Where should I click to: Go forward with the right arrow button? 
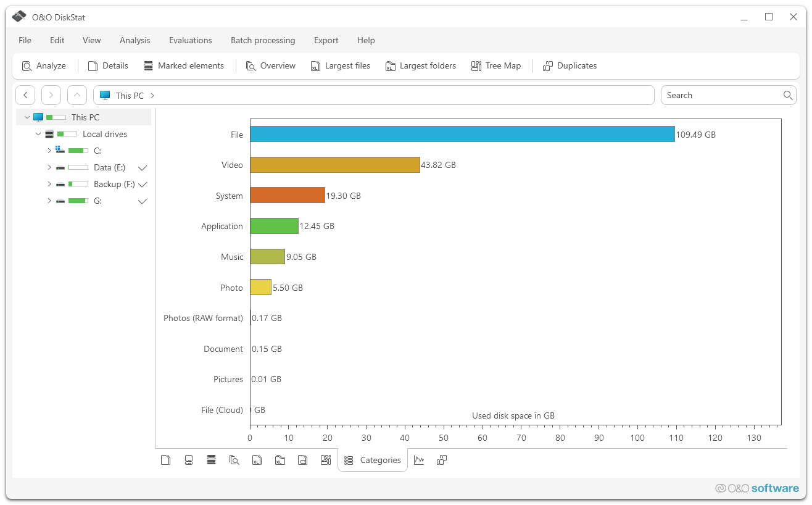tap(51, 95)
